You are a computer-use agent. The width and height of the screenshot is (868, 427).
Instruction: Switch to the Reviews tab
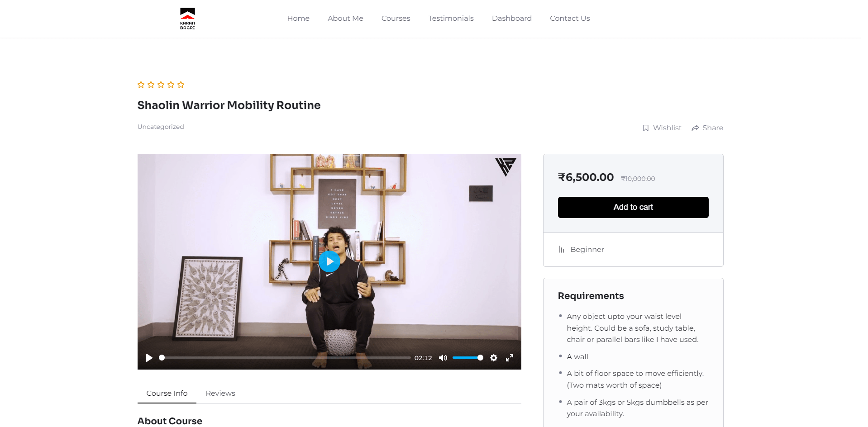click(x=220, y=393)
